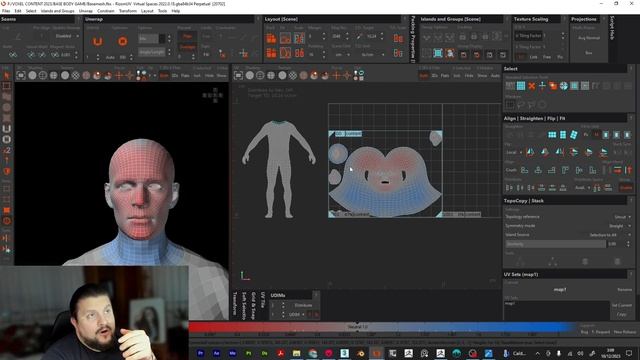Open the Local dropdown in Flip section
This screenshot has width=640, height=360.
[x=513, y=152]
